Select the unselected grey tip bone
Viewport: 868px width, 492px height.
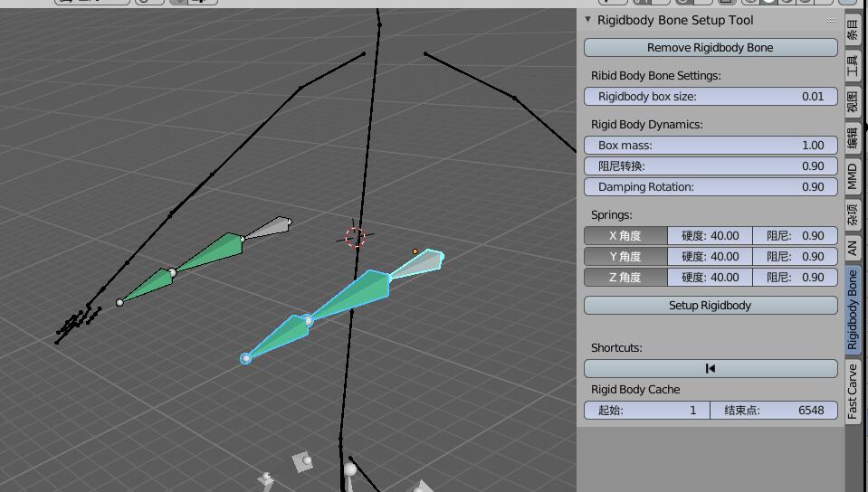[267, 228]
